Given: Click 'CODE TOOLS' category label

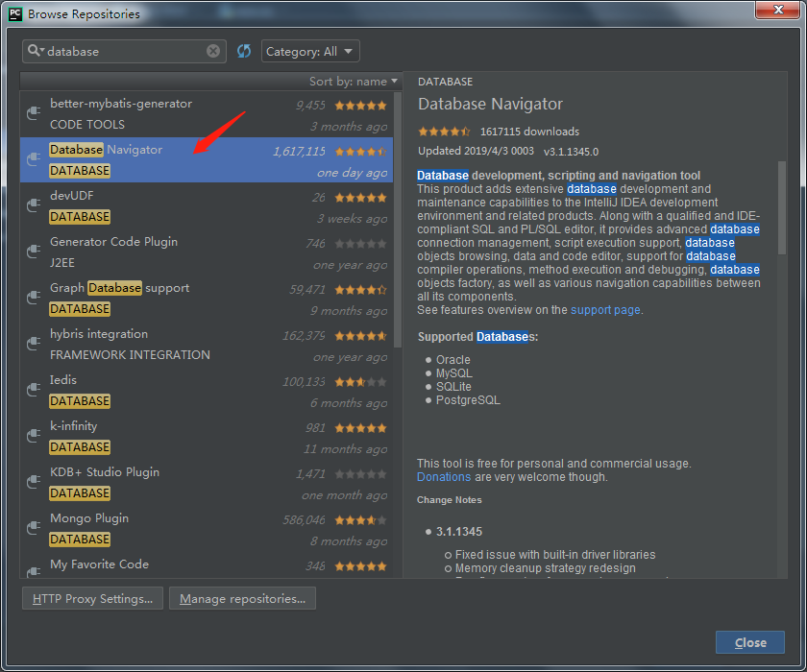Looking at the screenshot, I should 87,125.
